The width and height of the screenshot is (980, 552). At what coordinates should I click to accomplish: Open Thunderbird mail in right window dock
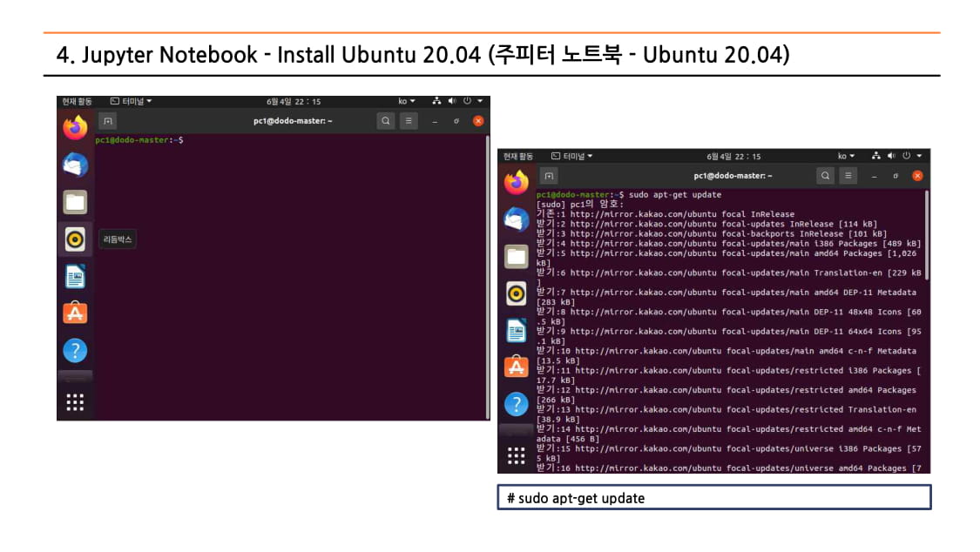[517, 219]
